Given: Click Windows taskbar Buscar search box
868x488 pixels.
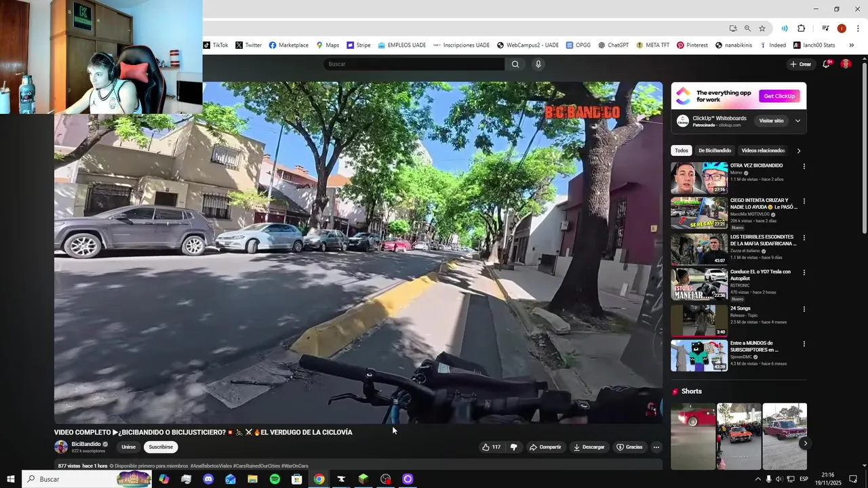Looking at the screenshot, I should pos(86,479).
